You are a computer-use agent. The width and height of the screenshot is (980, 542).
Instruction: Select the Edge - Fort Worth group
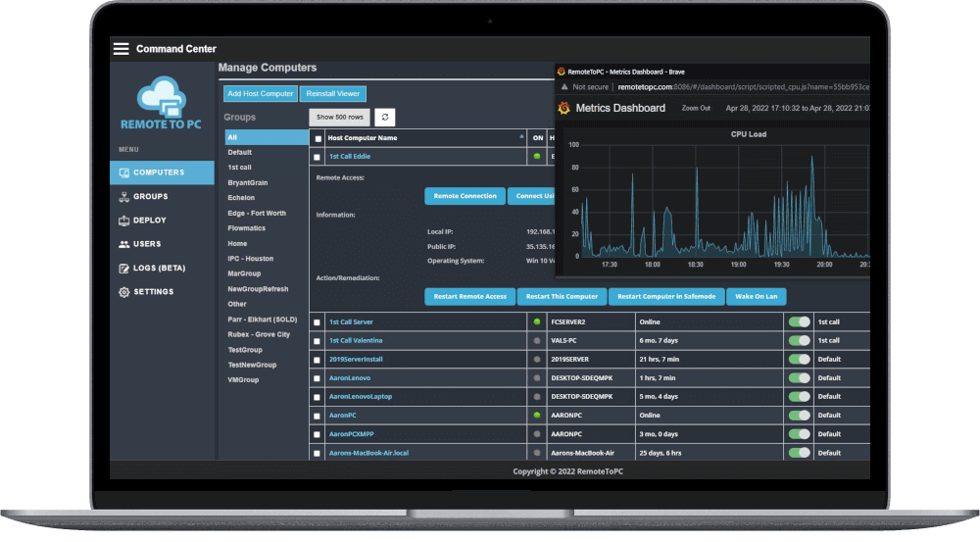click(x=257, y=214)
